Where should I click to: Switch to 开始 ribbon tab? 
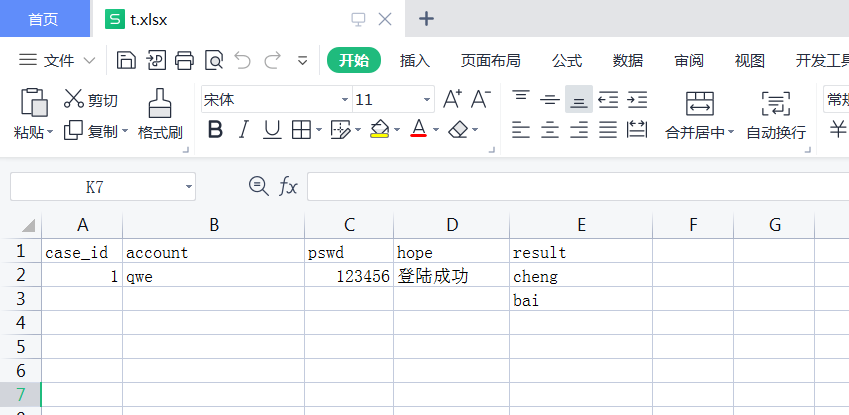(354, 60)
